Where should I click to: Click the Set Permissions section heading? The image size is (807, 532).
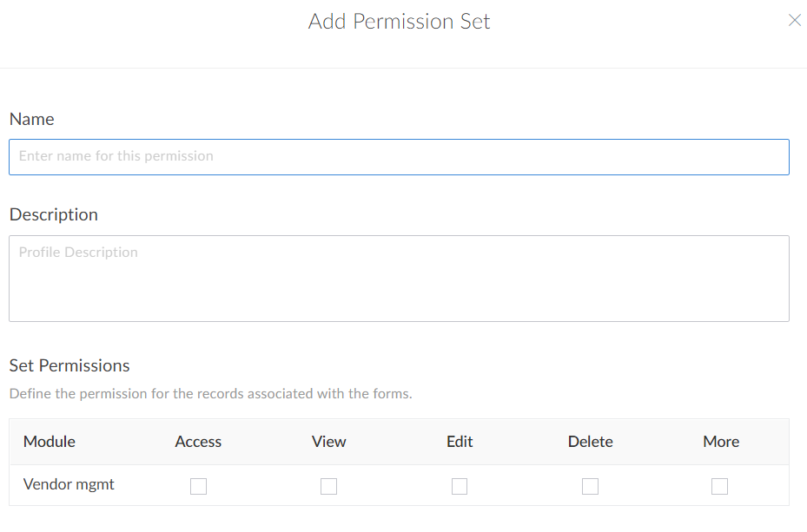point(69,365)
